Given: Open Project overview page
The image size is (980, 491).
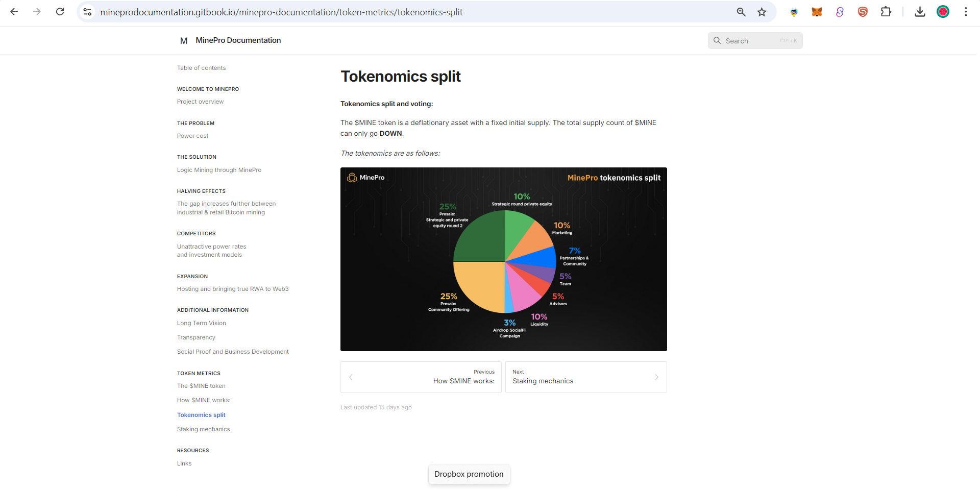Looking at the screenshot, I should click(x=200, y=102).
